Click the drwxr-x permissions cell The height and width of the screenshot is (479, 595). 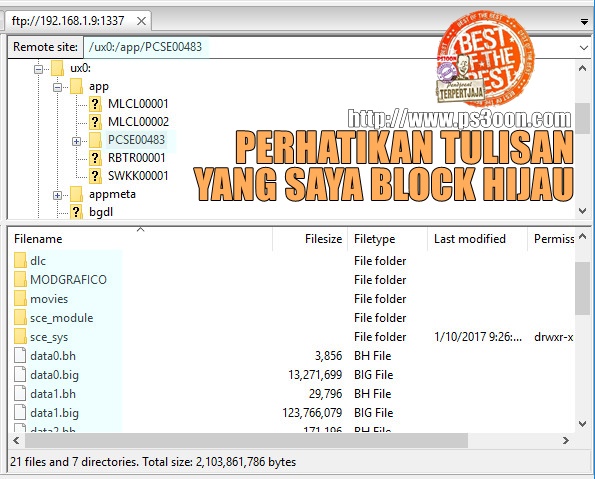click(553, 337)
